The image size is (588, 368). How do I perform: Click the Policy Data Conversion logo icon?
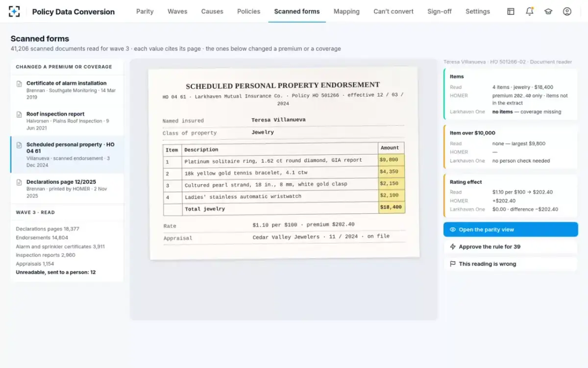tap(15, 11)
